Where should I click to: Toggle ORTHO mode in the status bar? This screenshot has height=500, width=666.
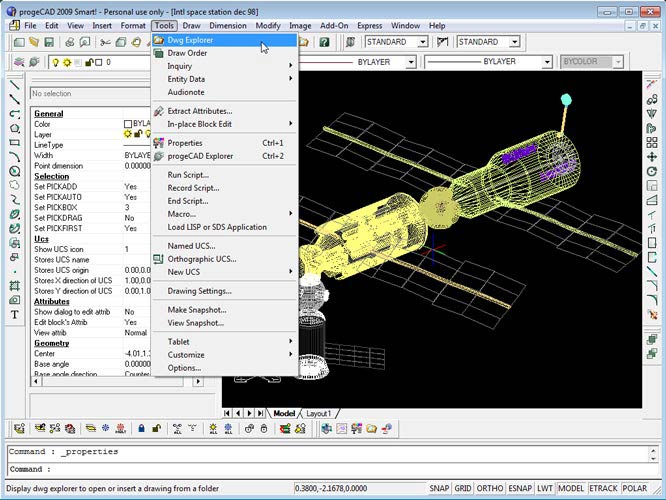[490, 490]
